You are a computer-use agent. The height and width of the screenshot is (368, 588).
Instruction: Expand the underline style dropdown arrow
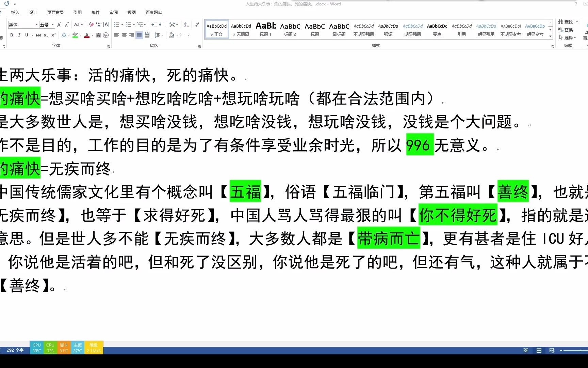tap(32, 35)
